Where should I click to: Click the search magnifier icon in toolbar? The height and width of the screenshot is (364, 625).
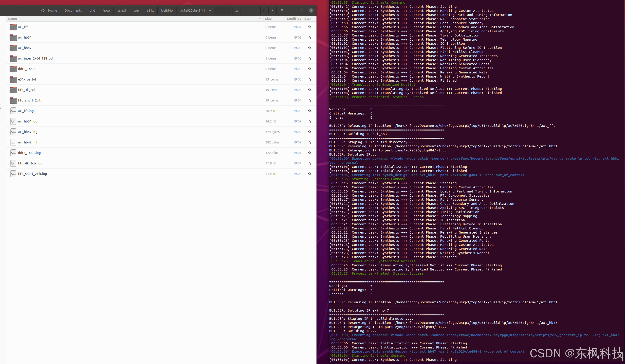236,10
